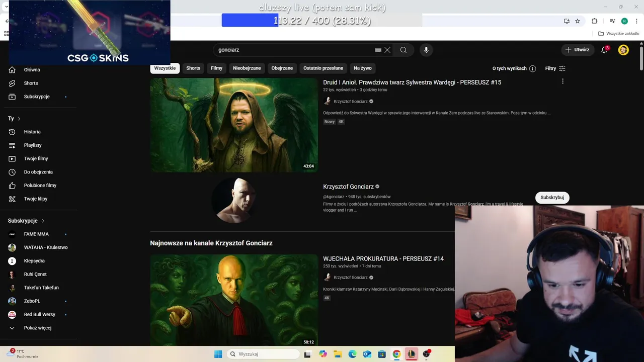644x362 pixels.
Task: Open Microsoft Store from the taskbar
Action: [x=382, y=354]
